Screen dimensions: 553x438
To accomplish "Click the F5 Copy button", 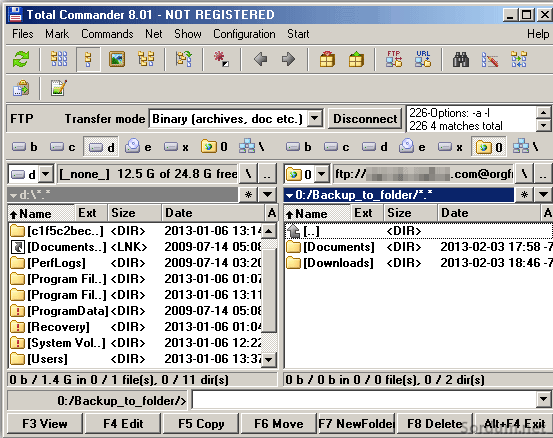I will [201, 424].
